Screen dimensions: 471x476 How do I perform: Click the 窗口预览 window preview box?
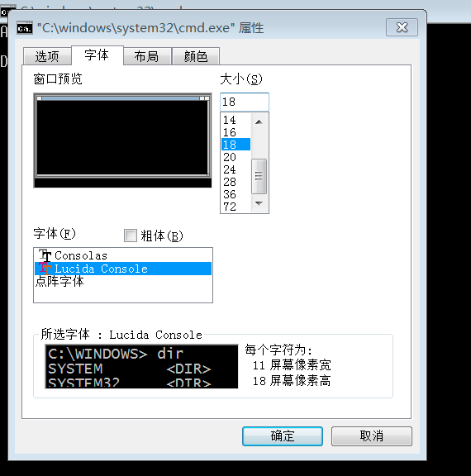122,140
